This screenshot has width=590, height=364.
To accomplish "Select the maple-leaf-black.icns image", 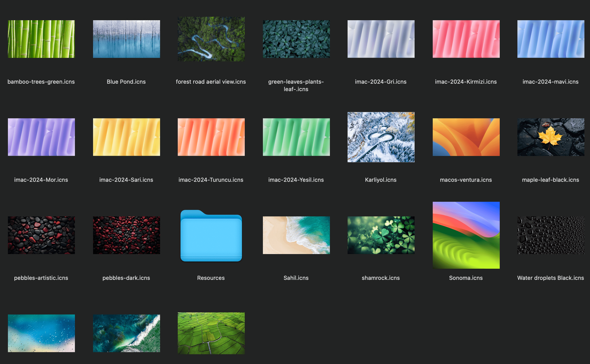I will [x=551, y=137].
